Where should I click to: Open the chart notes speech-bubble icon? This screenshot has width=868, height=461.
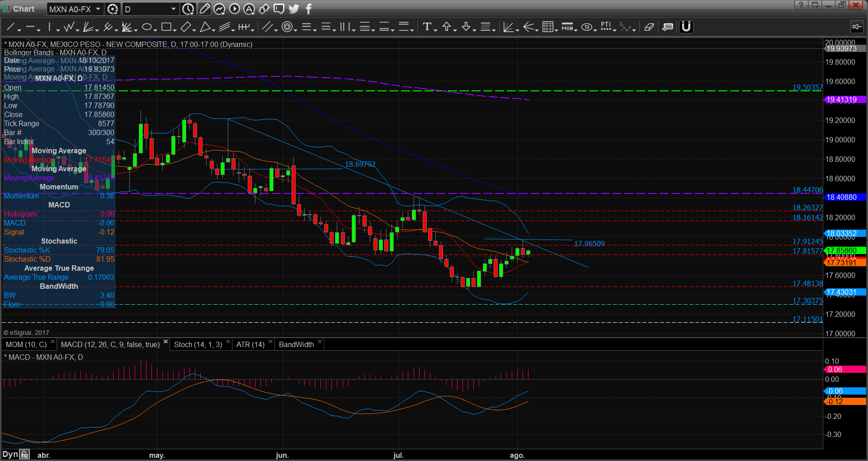coord(279,9)
